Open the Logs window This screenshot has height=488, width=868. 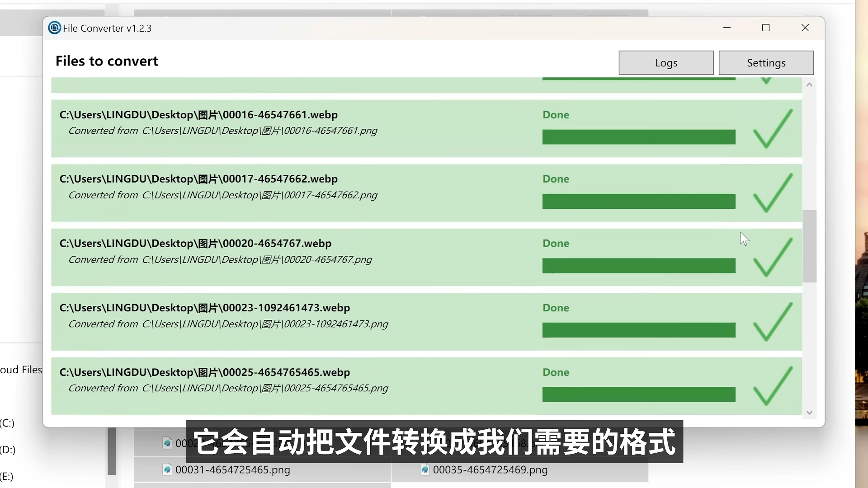tap(666, 63)
